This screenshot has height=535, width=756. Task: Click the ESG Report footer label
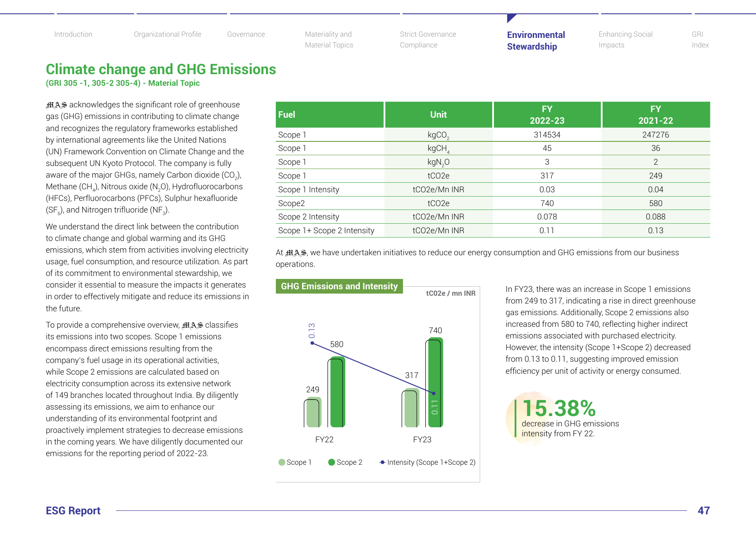pos(73,511)
